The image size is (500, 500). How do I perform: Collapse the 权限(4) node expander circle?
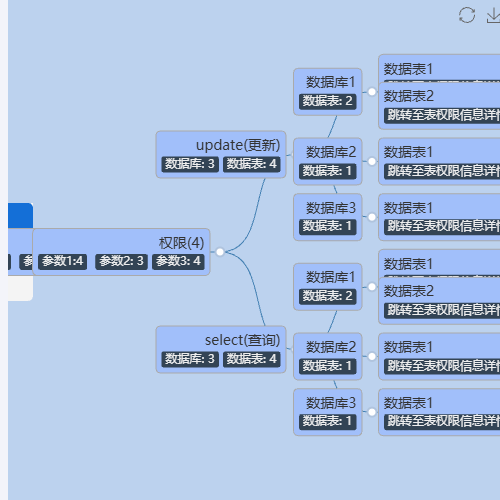(220, 252)
